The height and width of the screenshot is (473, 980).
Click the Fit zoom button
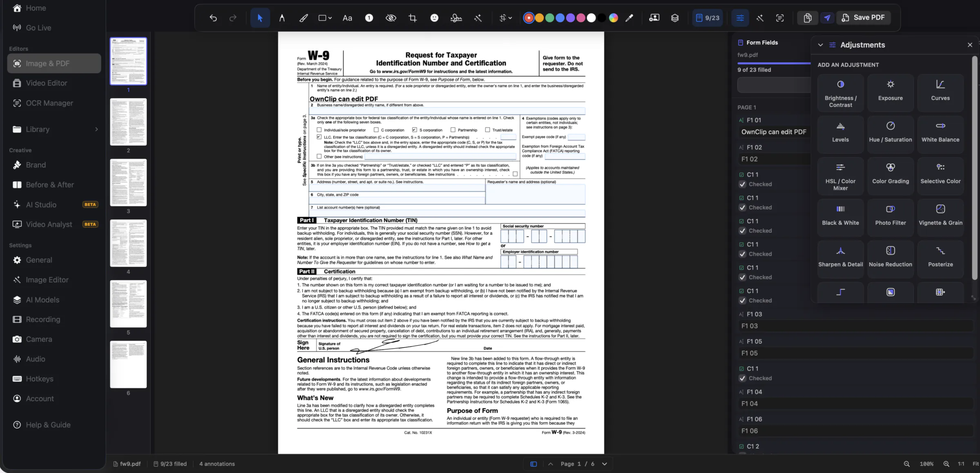coord(976,464)
